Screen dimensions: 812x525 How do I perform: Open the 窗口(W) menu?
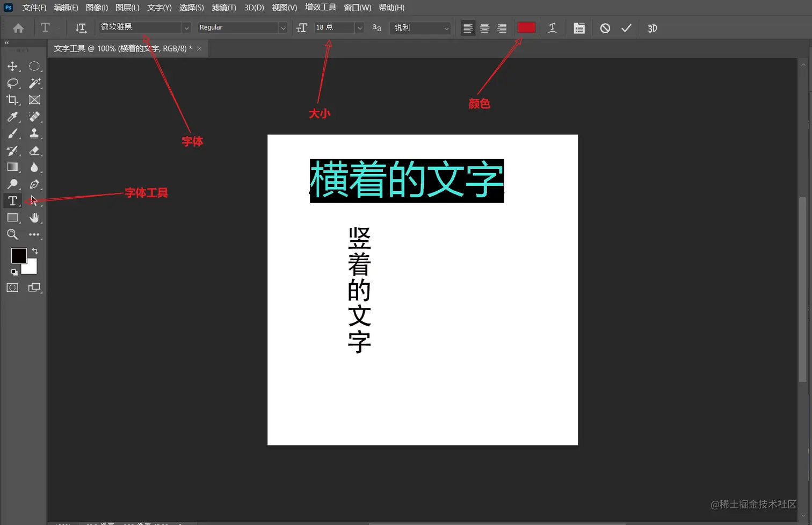click(358, 8)
